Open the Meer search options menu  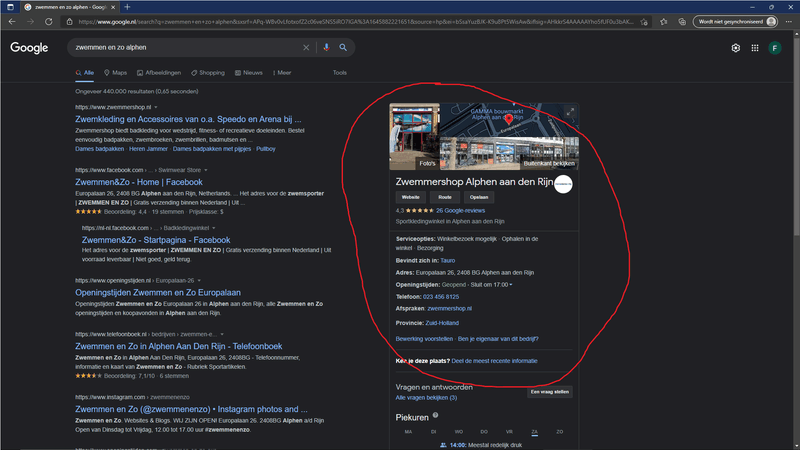click(282, 73)
